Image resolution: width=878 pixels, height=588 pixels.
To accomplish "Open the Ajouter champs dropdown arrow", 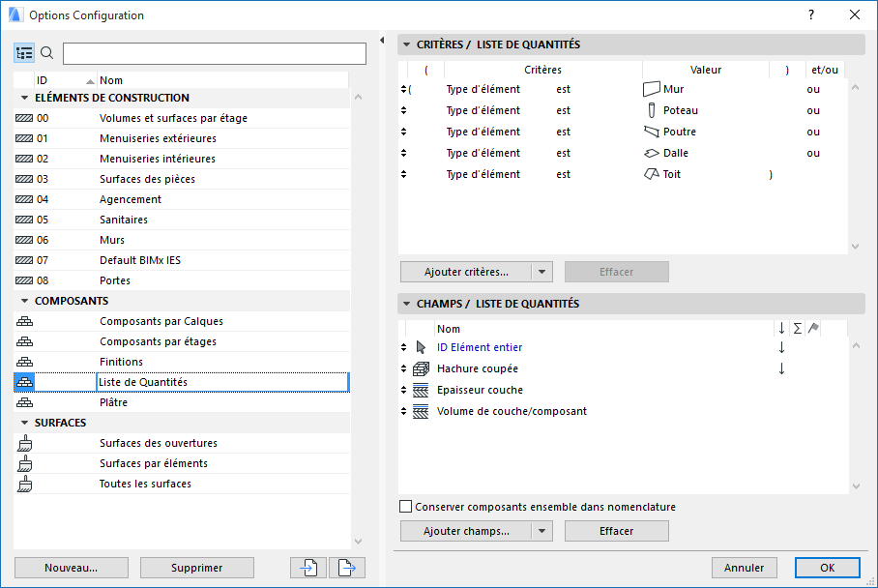I will coord(541,531).
